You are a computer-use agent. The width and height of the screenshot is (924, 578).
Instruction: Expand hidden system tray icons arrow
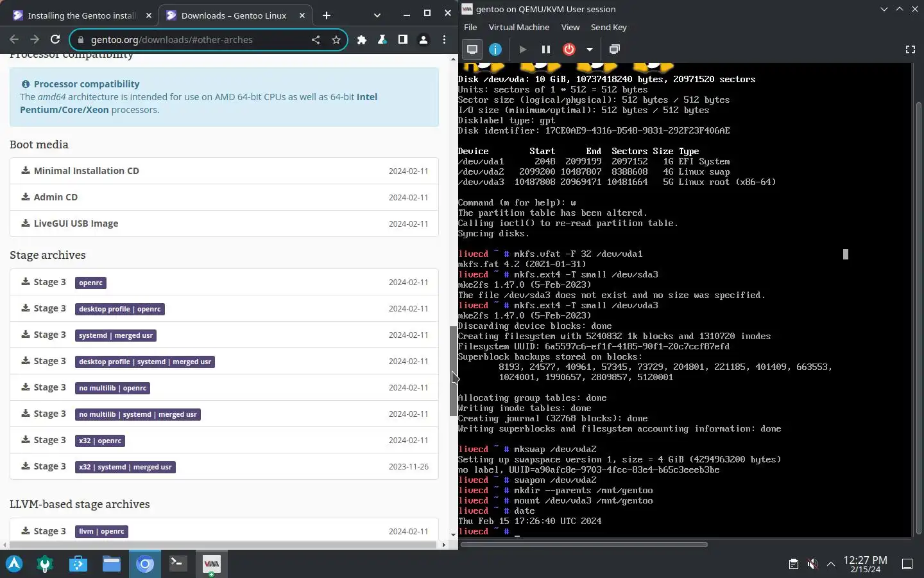pyautogui.click(x=831, y=564)
